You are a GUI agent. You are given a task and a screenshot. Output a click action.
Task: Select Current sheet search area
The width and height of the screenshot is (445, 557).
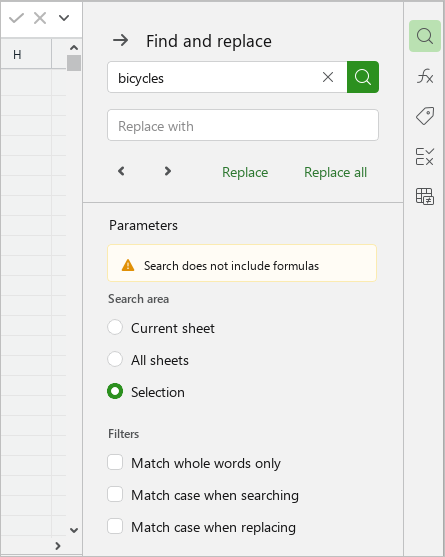coord(115,327)
